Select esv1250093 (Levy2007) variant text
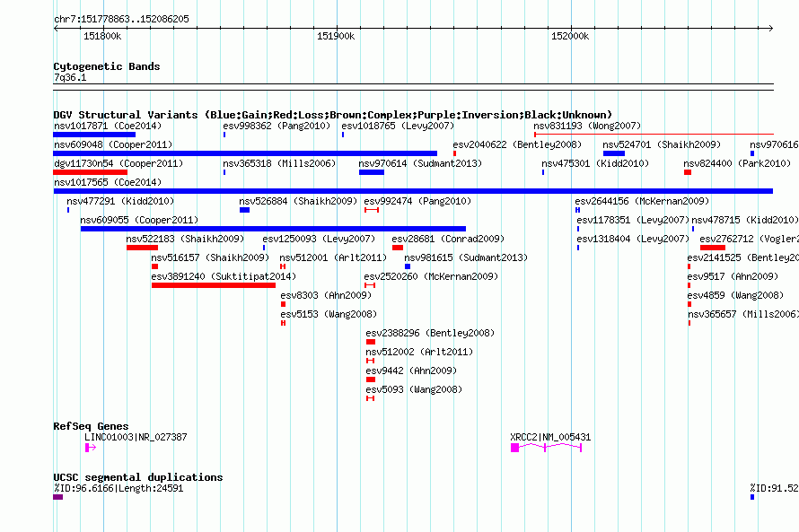The width and height of the screenshot is (799, 532). point(319,239)
